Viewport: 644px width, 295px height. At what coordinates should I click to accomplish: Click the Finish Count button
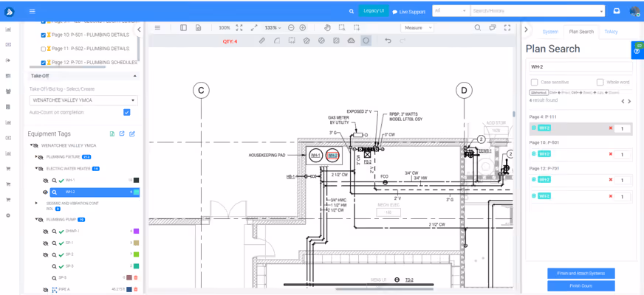580,285
